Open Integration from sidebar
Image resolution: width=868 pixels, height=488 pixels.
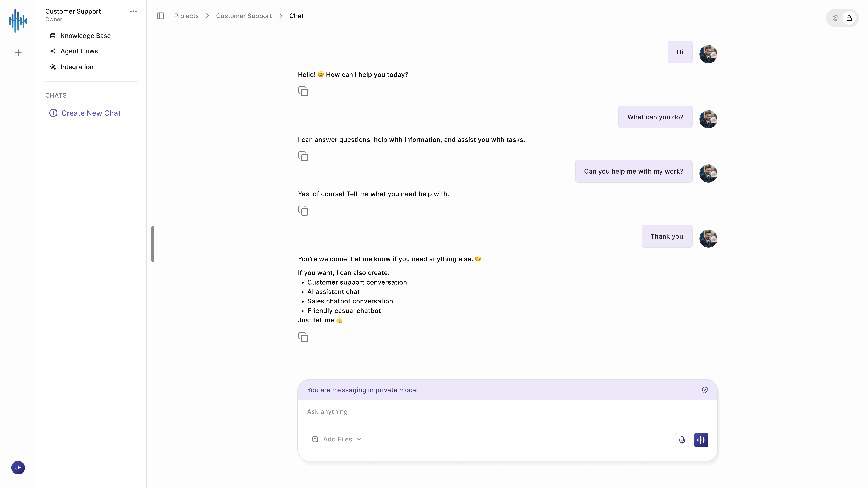(x=72, y=67)
